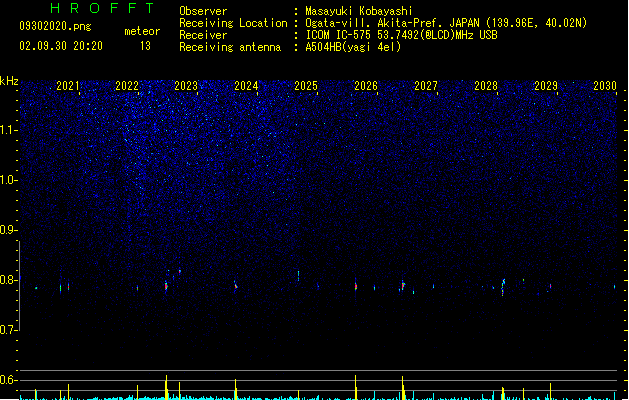Click the 0.9 kHz frequency label
The image size is (629, 400).
[x=9, y=230]
